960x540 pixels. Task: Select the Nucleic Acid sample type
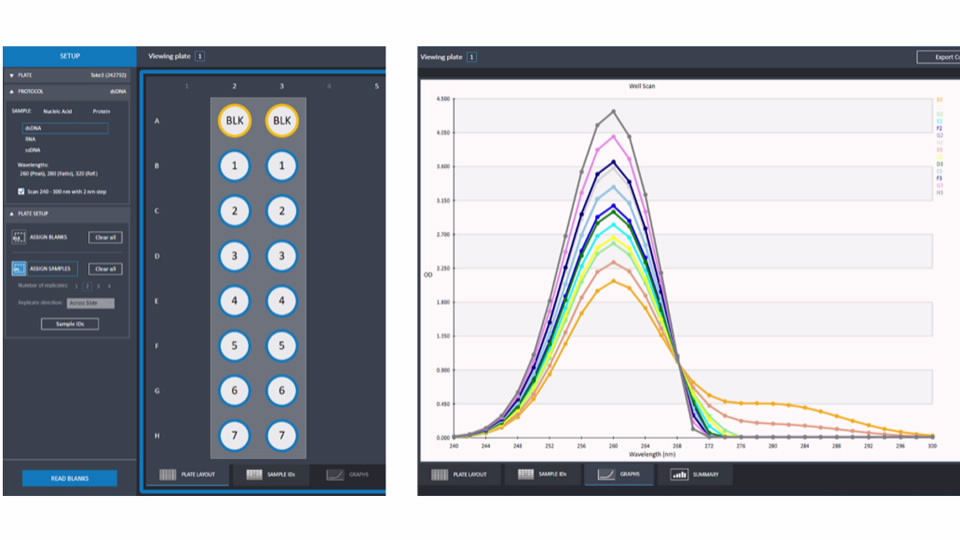58,111
